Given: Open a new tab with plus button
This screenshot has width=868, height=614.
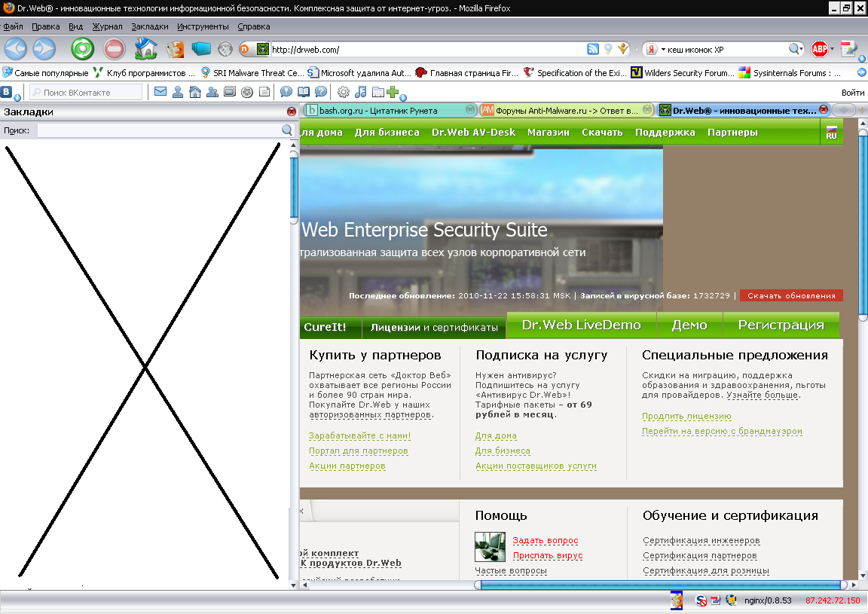Looking at the screenshot, I should pos(844,110).
